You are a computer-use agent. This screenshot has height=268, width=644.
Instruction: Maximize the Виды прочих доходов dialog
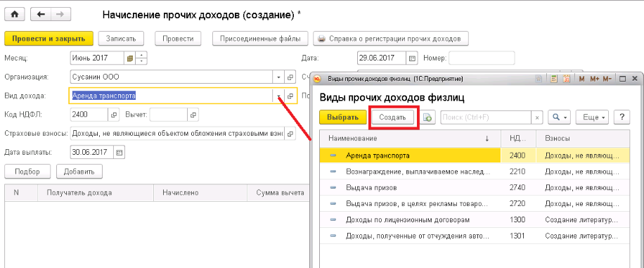[x=622, y=79]
